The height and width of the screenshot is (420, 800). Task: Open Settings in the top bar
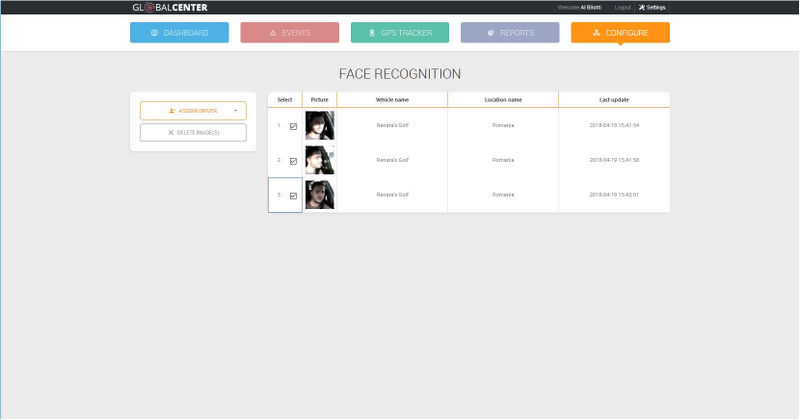click(x=652, y=7)
